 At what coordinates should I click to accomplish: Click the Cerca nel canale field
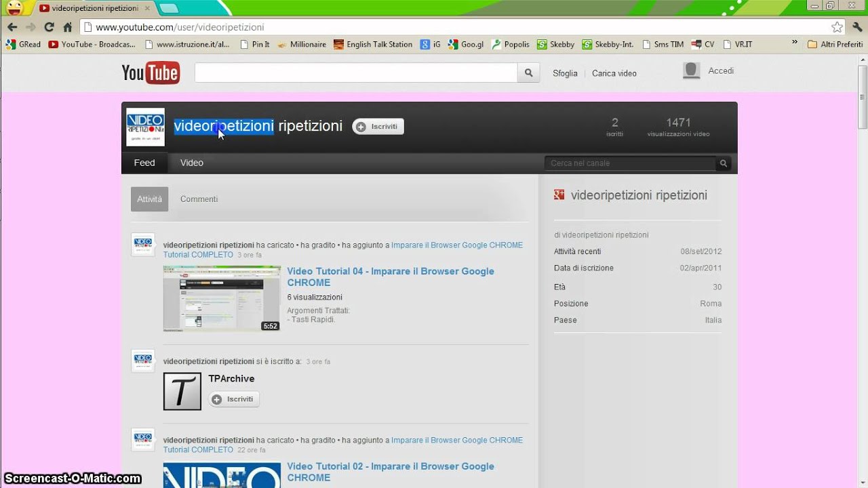pyautogui.click(x=630, y=163)
